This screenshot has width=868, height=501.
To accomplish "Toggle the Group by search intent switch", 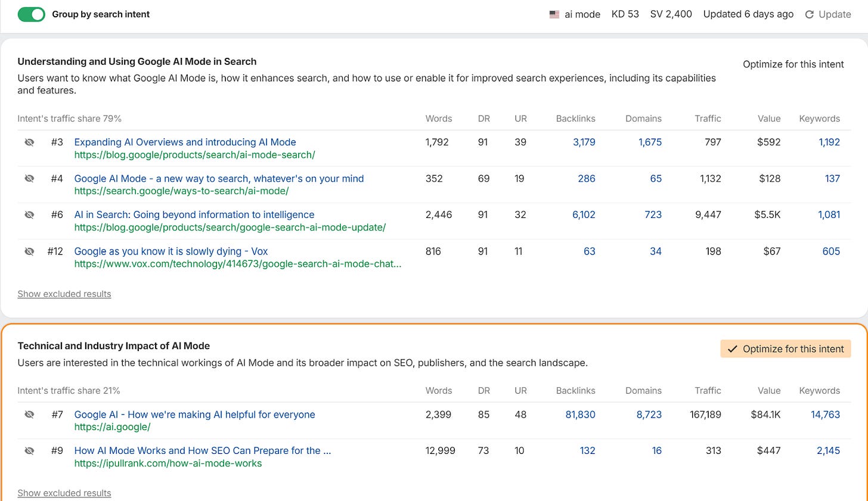I will pyautogui.click(x=31, y=14).
